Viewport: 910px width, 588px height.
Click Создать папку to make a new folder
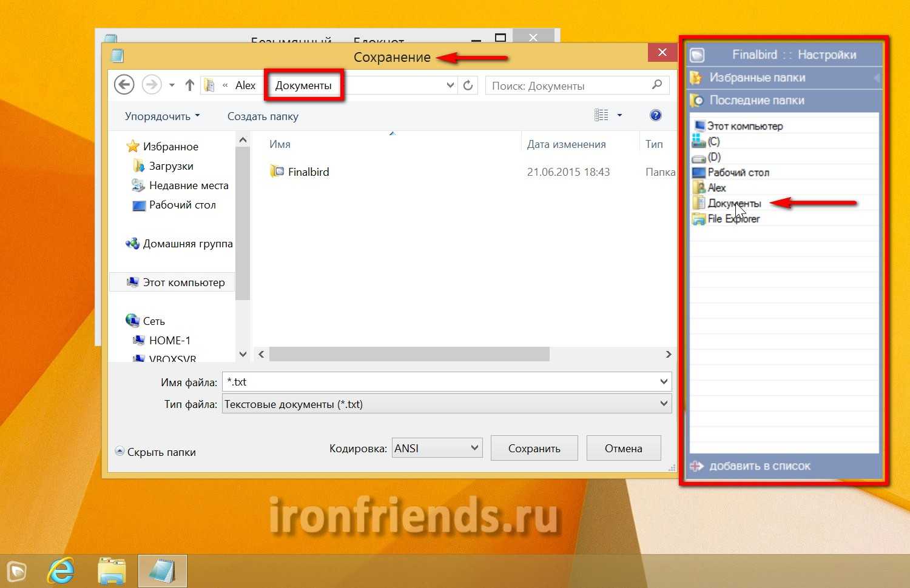263,116
